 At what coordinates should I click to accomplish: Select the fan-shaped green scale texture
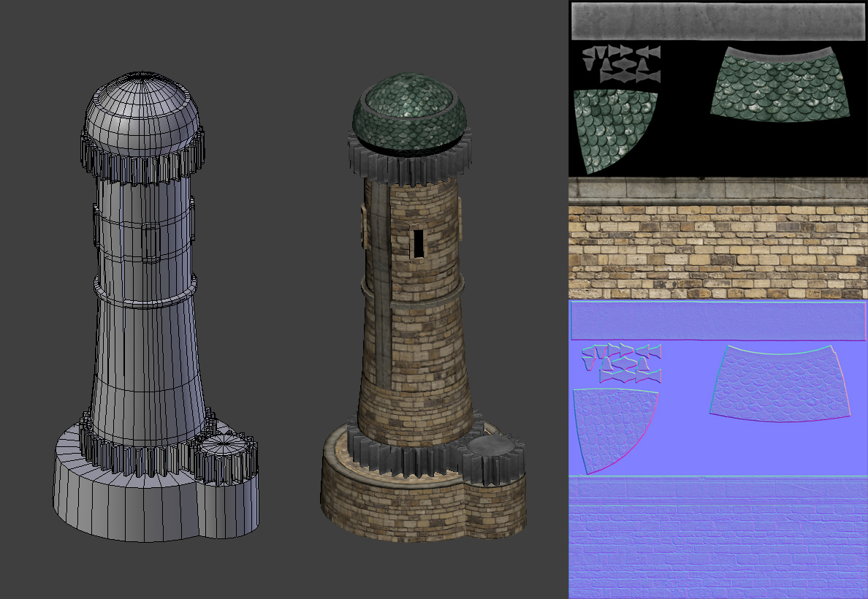[x=781, y=84]
